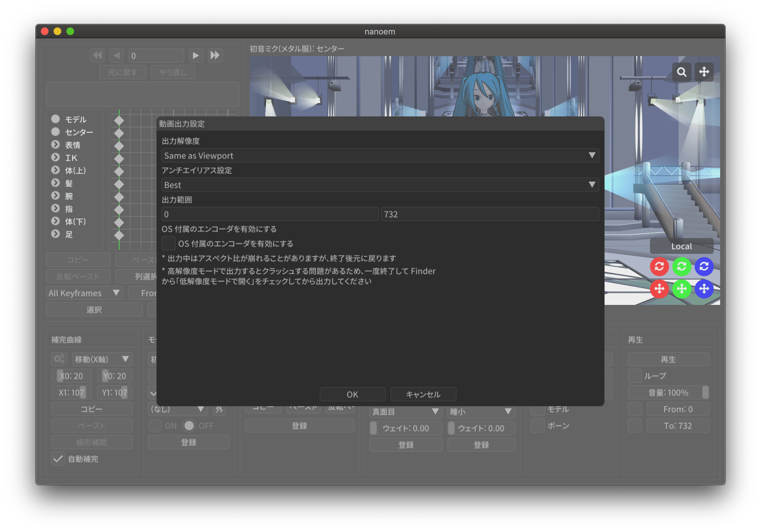Open the Best antialias dropdown
Screen dimensions: 761x532
tap(380, 185)
